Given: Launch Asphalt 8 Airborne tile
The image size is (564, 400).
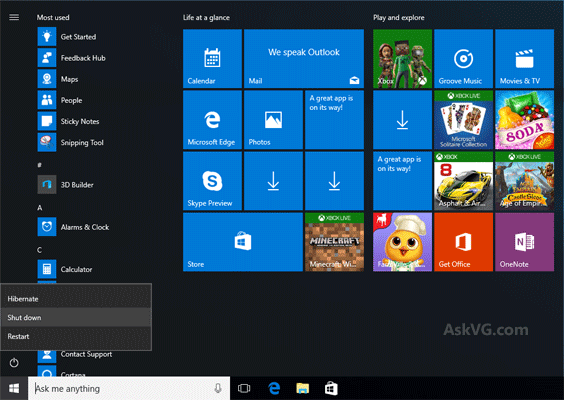Looking at the screenshot, I should [464, 181].
